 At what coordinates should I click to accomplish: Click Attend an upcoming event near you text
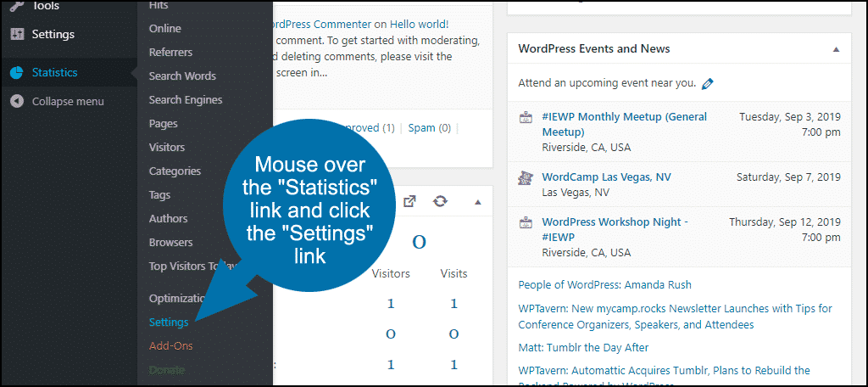click(x=607, y=84)
